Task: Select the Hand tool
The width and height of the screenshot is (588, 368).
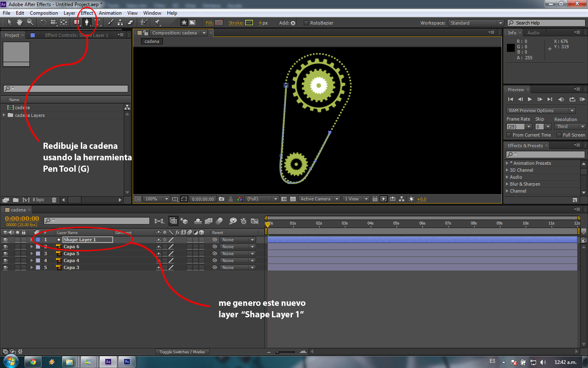Action: [x=19, y=22]
